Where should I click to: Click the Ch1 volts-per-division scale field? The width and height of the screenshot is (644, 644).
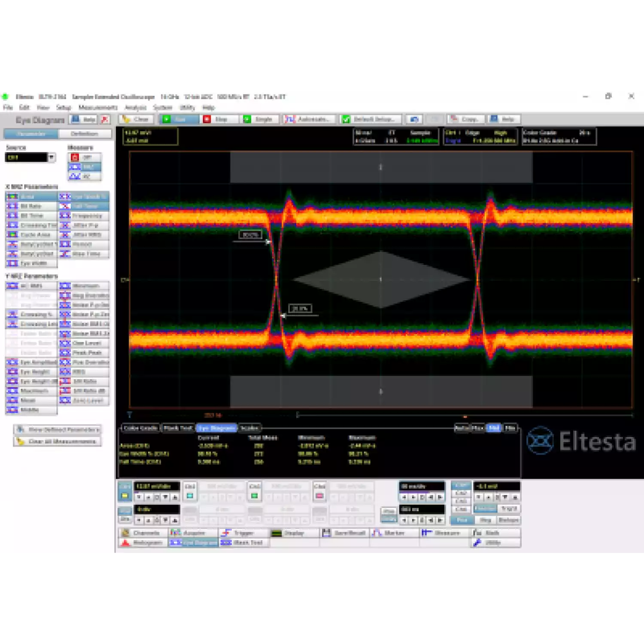pos(156,486)
